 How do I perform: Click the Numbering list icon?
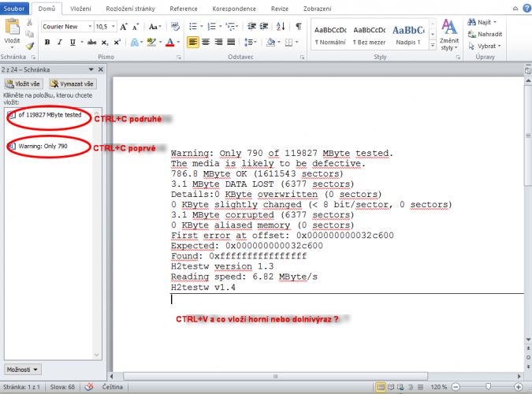coord(211,27)
